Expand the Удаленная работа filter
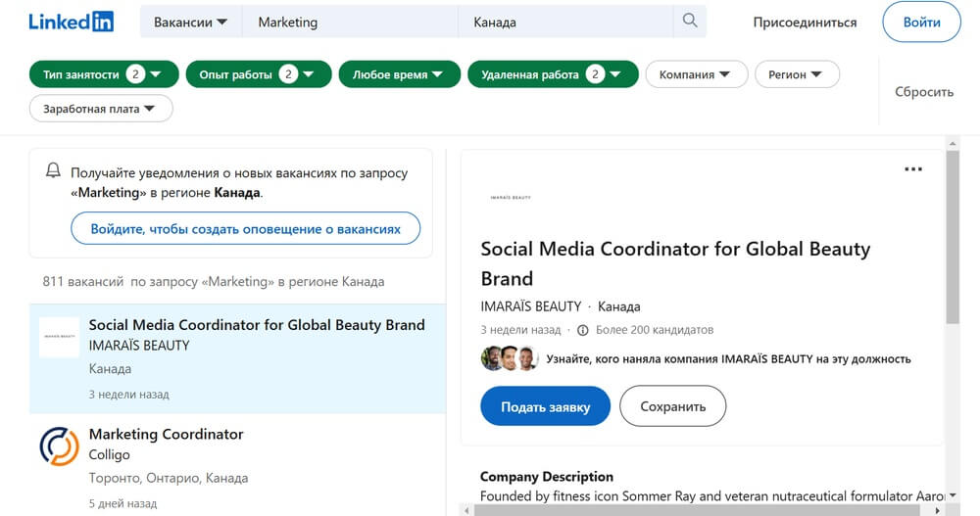 [x=553, y=74]
